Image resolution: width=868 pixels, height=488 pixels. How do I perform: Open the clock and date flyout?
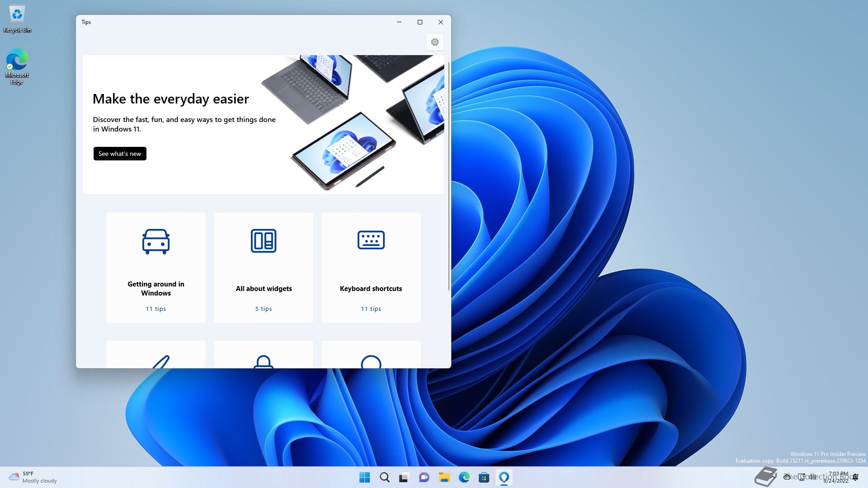pos(836,477)
